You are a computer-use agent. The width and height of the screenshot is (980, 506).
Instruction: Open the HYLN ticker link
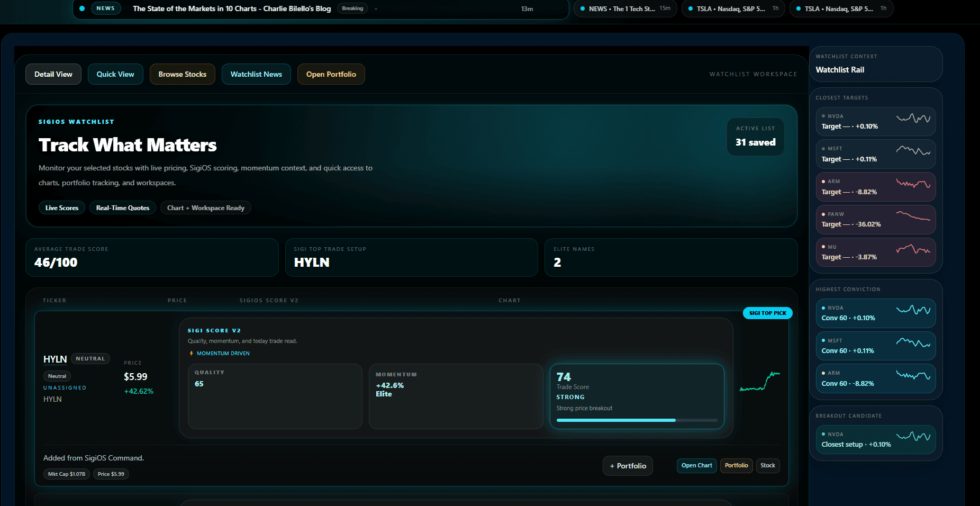coord(55,359)
